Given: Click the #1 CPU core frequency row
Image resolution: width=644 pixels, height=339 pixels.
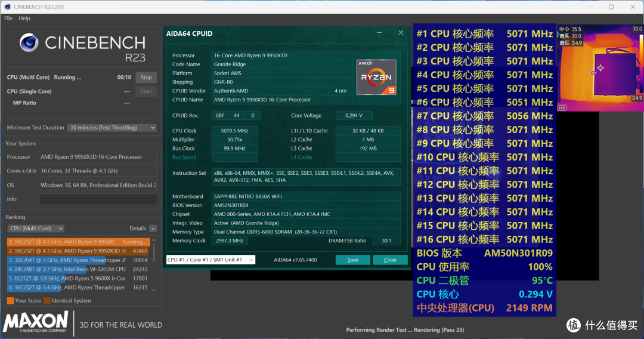Looking at the screenshot, I should [x=485, y=33].
